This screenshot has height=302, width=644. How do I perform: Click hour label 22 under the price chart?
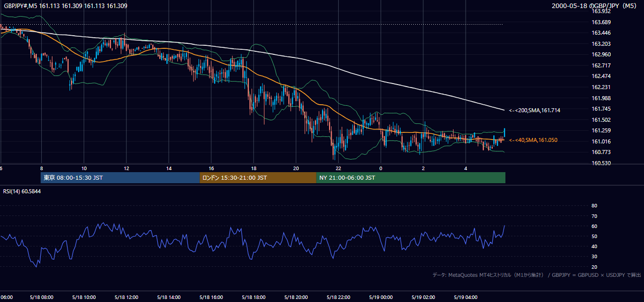(338, 169)
